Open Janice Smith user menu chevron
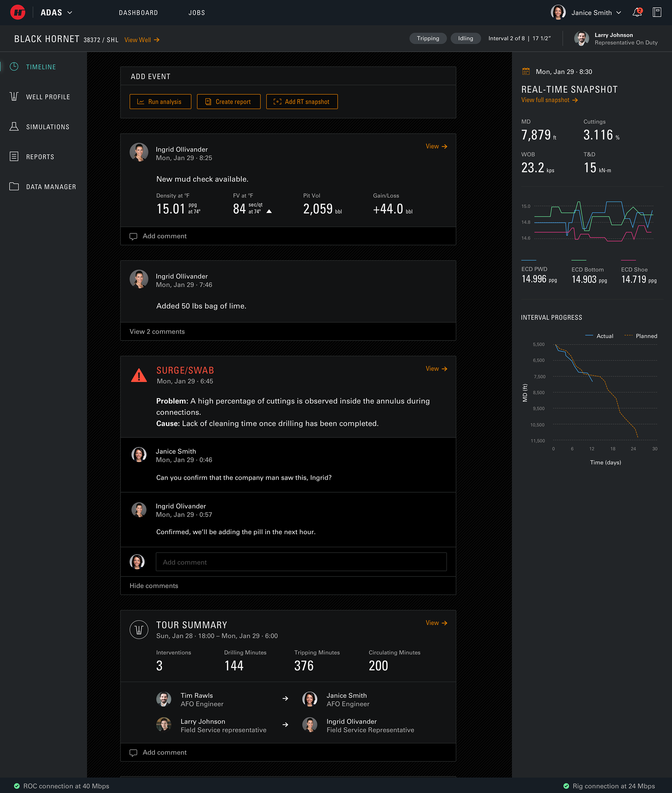The image size is (672, 793). [619, 13]
